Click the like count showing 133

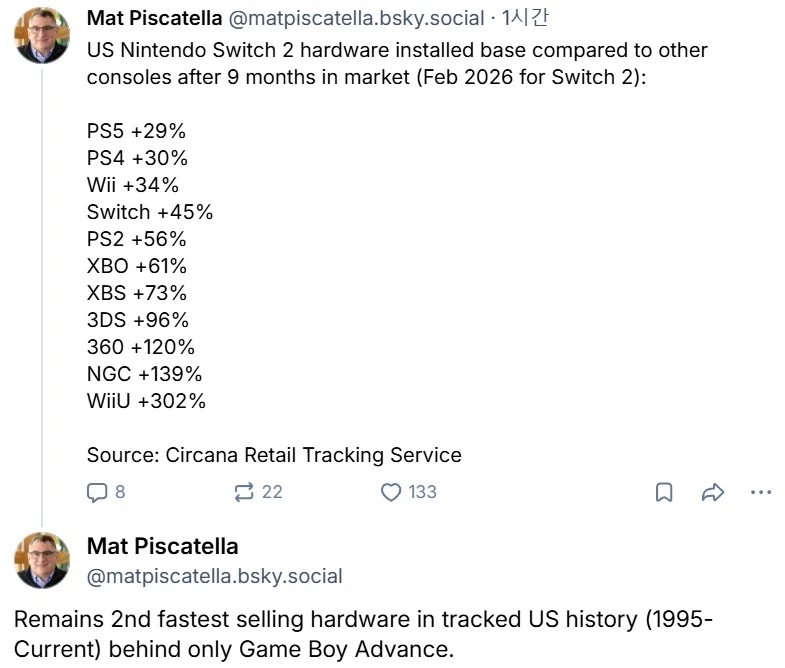coord(422,492)
